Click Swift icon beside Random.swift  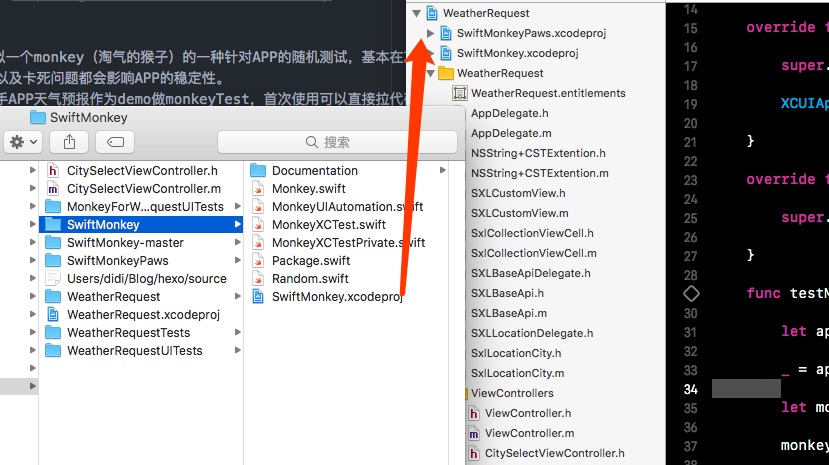tap(258, 278)
